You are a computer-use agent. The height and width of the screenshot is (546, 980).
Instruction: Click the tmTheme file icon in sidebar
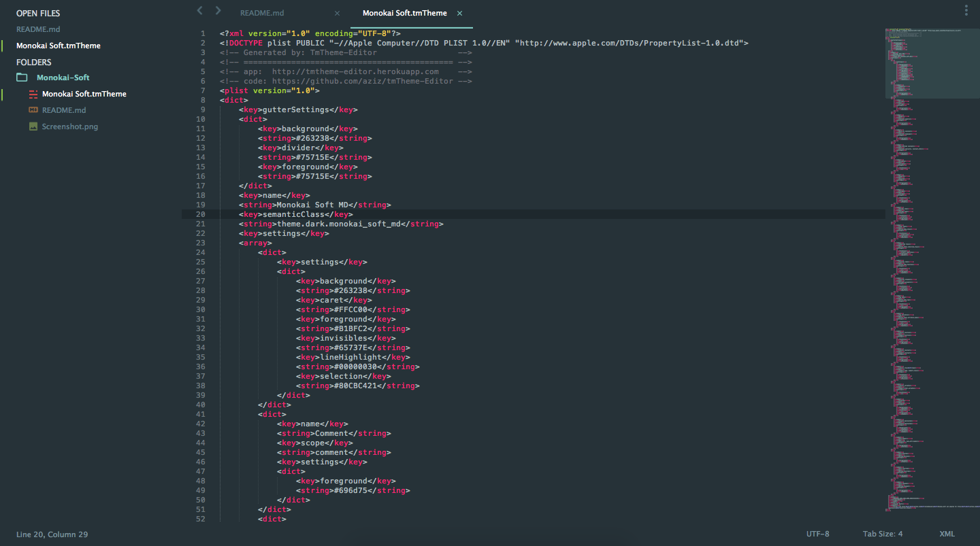click(x=33, y=94)
